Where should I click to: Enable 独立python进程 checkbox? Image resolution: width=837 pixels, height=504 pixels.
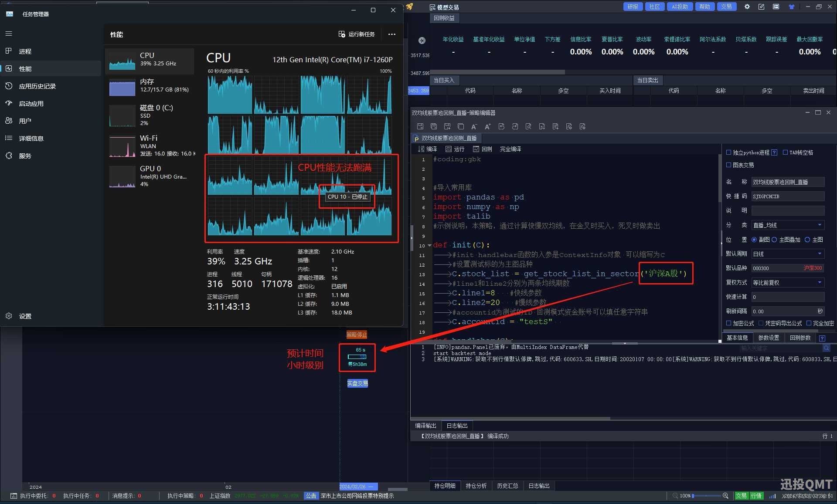(728, 152)
